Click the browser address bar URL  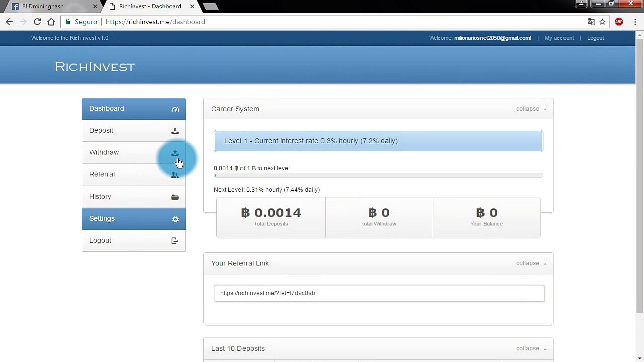[x=155, y=22]
